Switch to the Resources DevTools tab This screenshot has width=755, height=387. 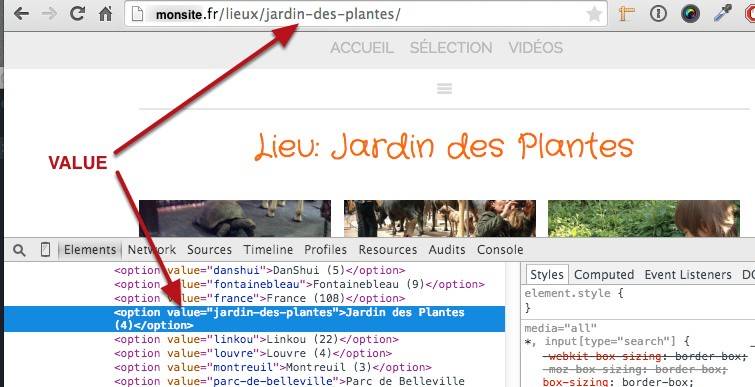tap(388, 250)
